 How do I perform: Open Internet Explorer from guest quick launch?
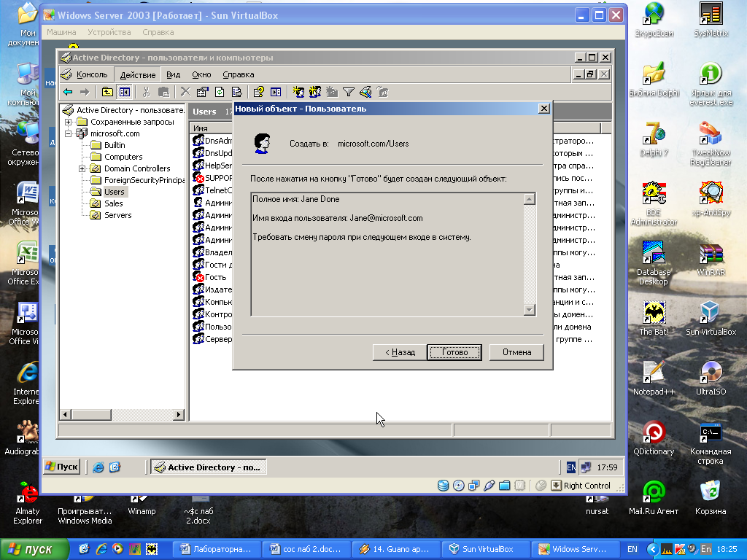[98, 467]
